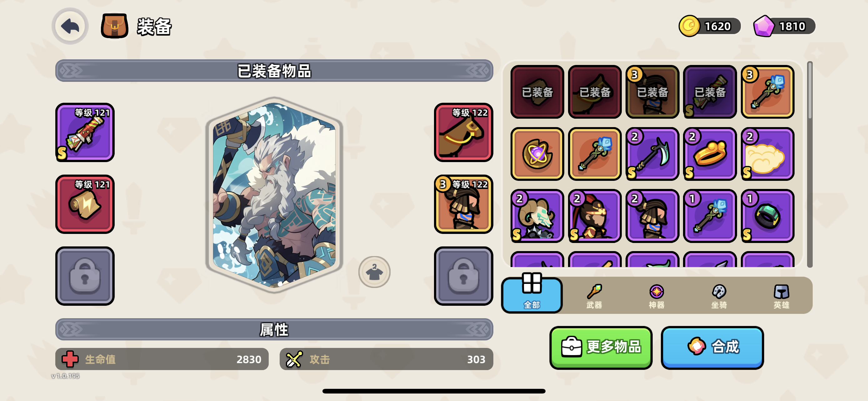This screenshot has height=401, width=868.
Task: Pick the golden orb artifact in inventory
Action: coord(537,154)
